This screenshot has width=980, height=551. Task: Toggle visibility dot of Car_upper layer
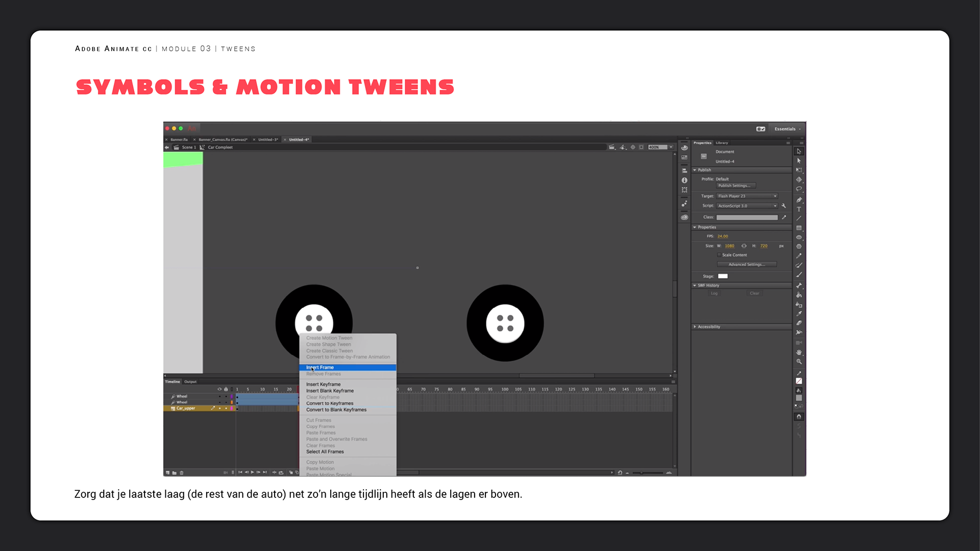tap(220, 408)
